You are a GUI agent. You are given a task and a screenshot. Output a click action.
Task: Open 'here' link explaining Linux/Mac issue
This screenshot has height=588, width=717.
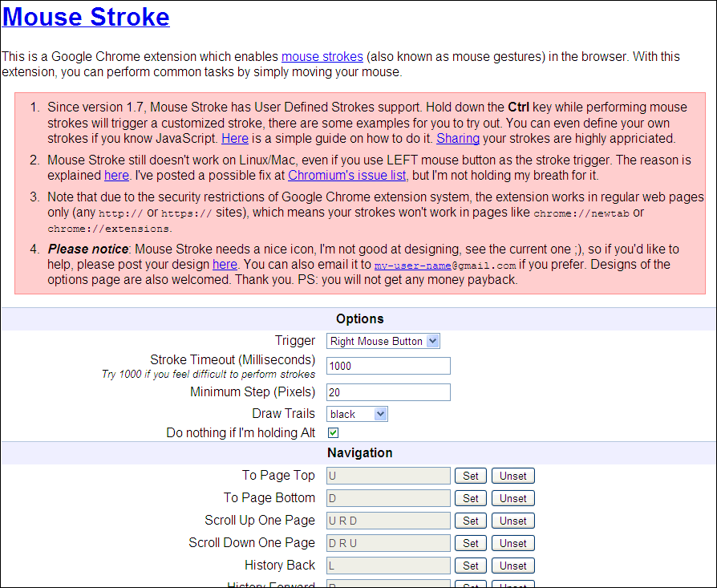(116, 176)
